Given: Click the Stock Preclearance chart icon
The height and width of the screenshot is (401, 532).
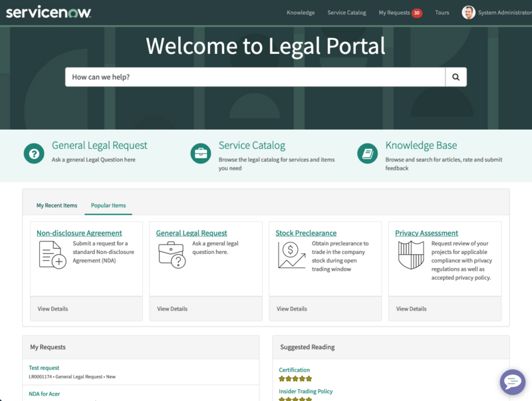Looking at the screenshot, I should tap(291, 255).
